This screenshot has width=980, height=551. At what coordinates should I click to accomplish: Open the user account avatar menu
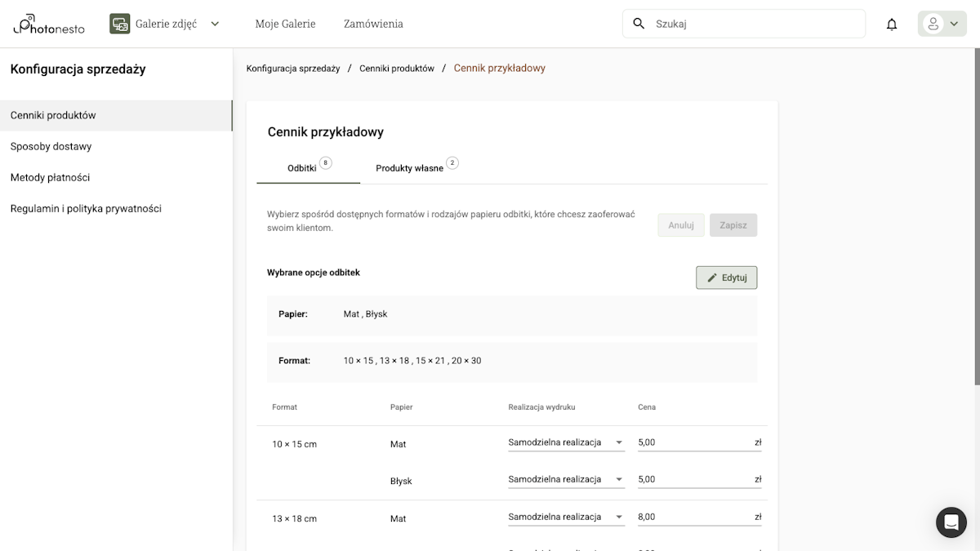click(x=942, y=24)
